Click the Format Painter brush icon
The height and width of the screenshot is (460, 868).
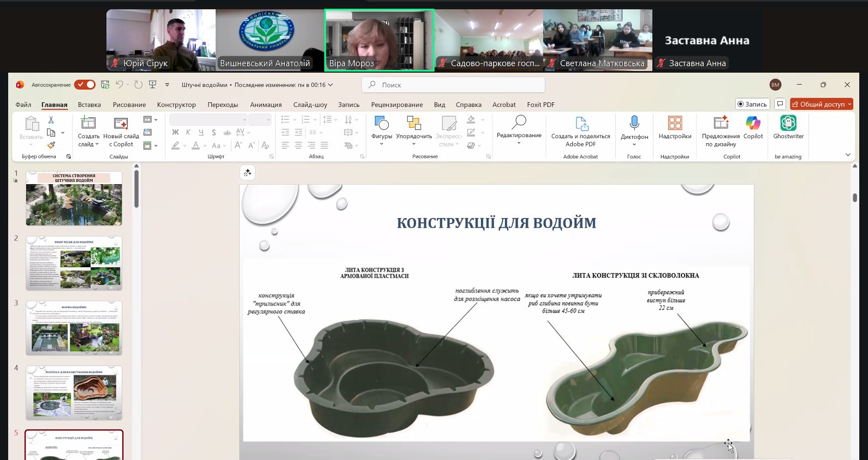tap(51, 145)
